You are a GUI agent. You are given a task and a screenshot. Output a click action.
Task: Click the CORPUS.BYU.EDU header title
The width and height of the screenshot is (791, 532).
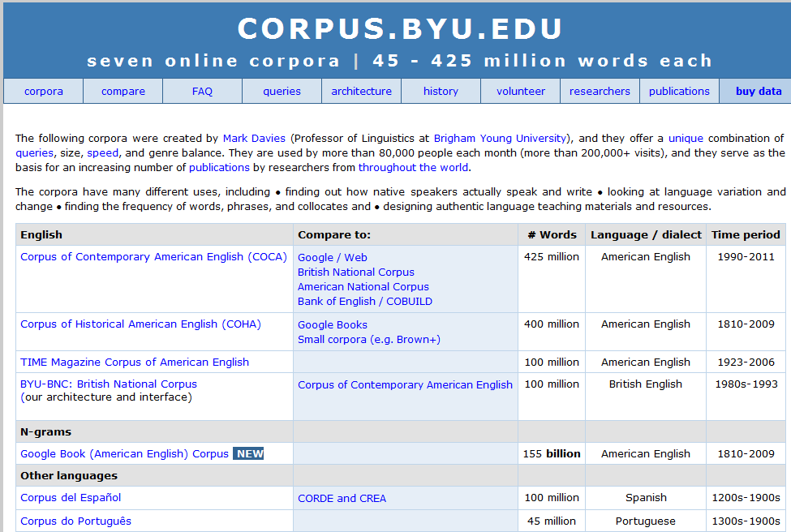pos(399,28)
